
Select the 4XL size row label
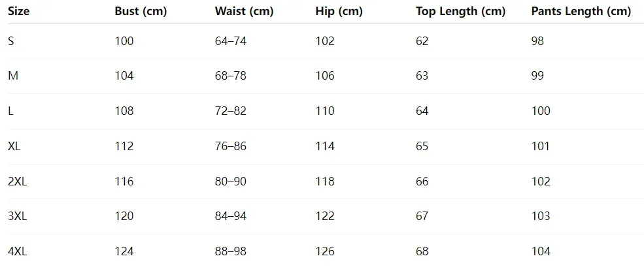click(x=18, y=251)
